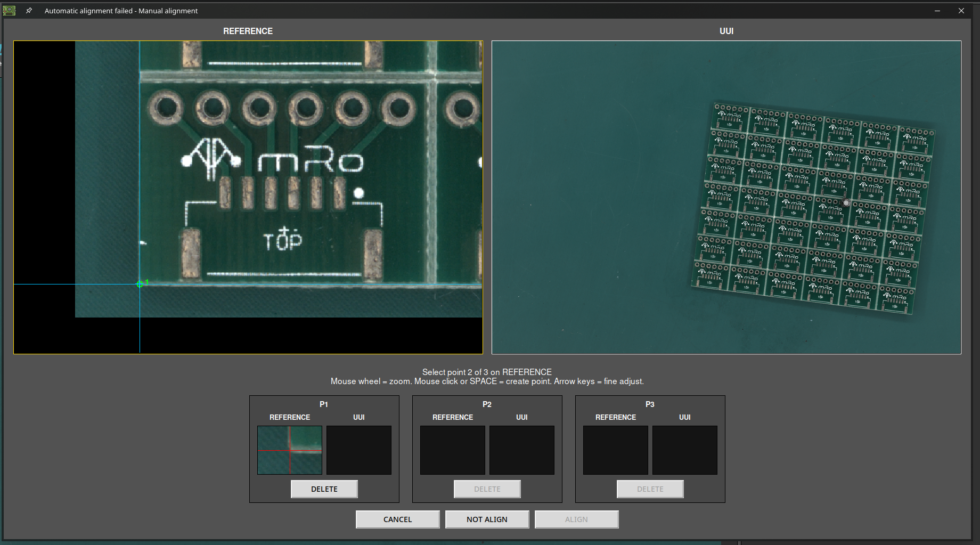Click the REFERENCE heading above left viewer

[x=248, y=31]
